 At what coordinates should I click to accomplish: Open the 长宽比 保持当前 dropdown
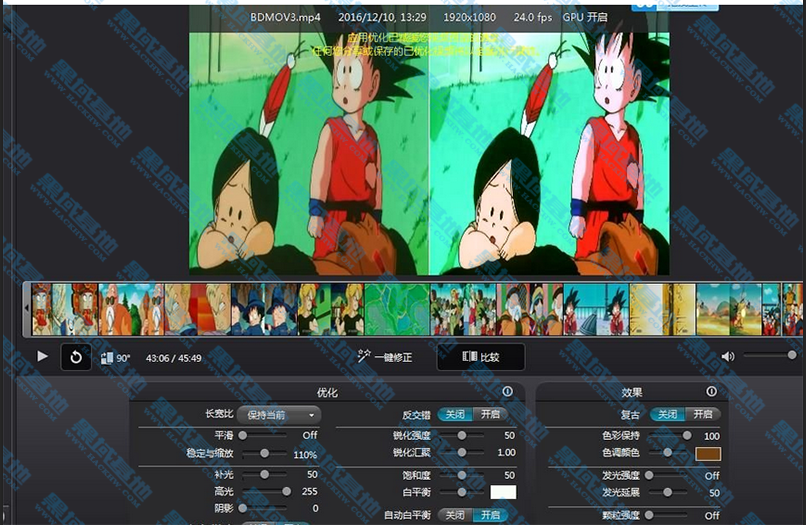coord(279,415)
